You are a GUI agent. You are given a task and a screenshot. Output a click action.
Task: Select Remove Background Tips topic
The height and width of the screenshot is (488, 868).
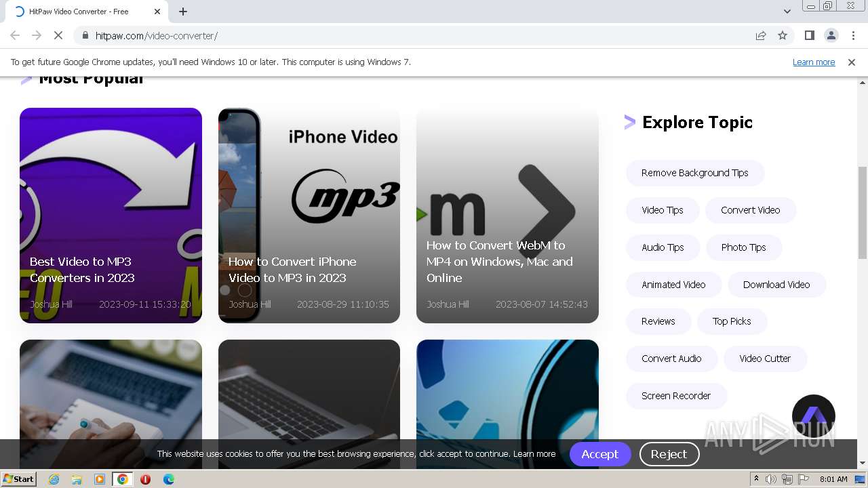695,173
